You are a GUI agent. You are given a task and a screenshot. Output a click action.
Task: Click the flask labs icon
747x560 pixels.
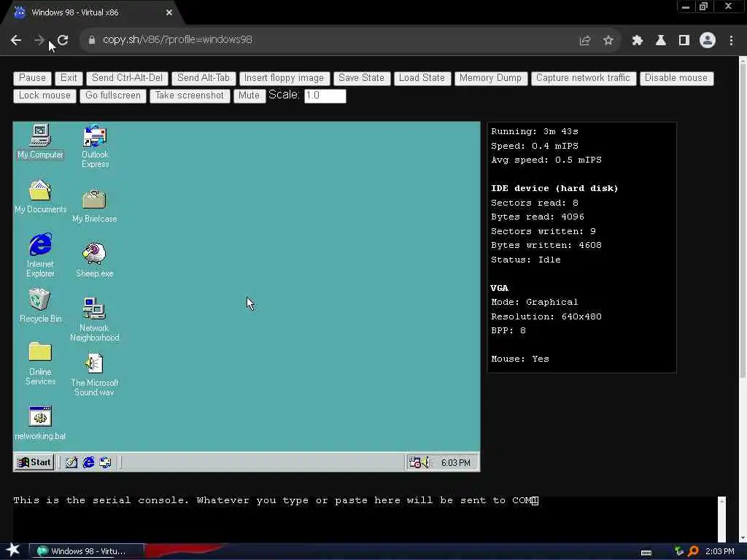pos(661,41)
